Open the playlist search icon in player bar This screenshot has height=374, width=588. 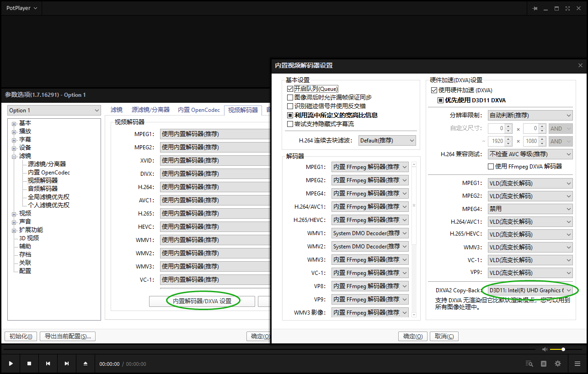(x=529, y=364)
